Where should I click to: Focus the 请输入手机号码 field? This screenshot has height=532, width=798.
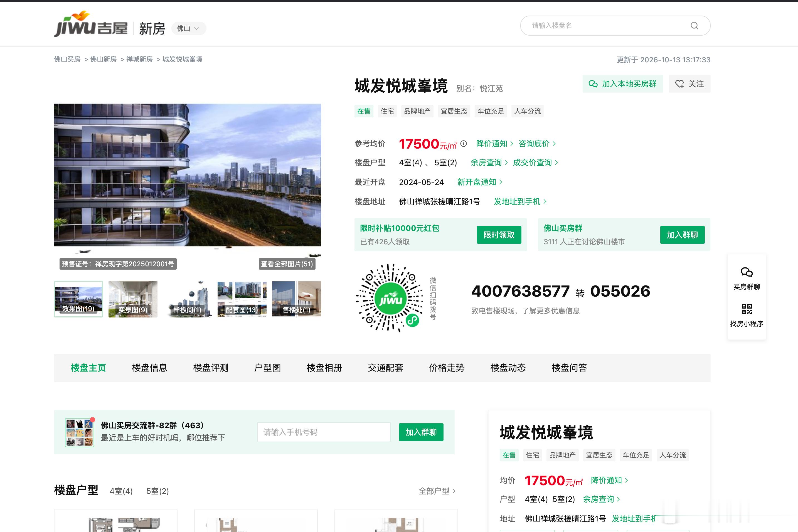click(324, 432)
